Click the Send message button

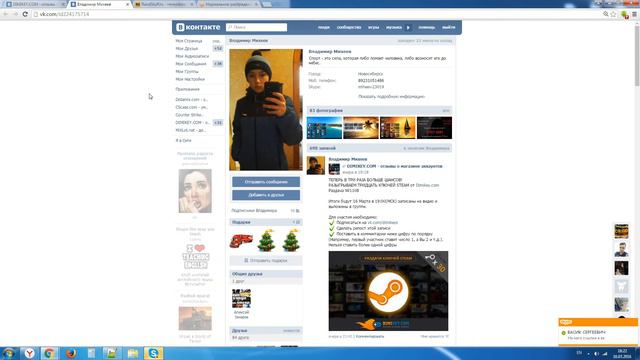coord(266,182)
